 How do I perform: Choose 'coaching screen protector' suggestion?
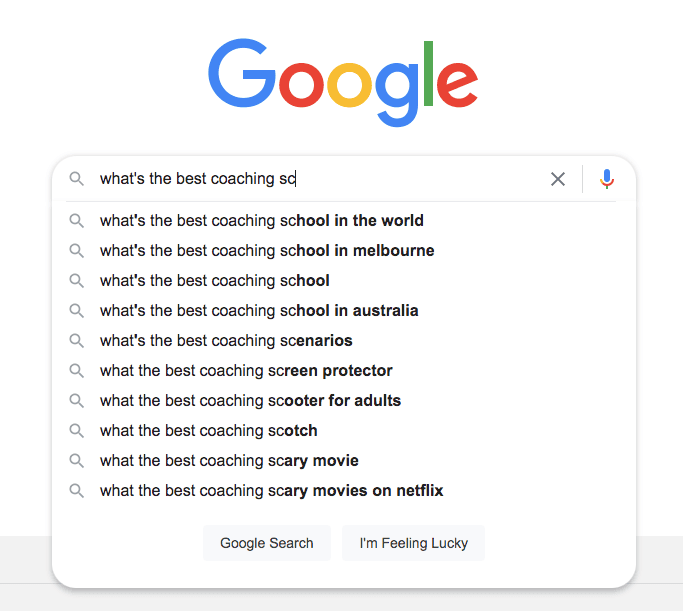click(x=245, y=371)
